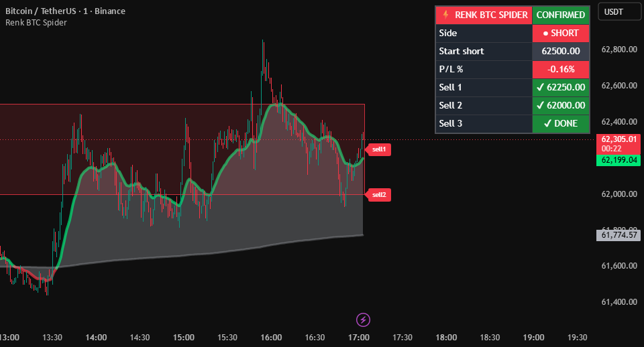Image resolution: width=644 pixels, height=347 pixels.
Task: Click the 62,000.00 price axis label
Action: click(619, 194)
